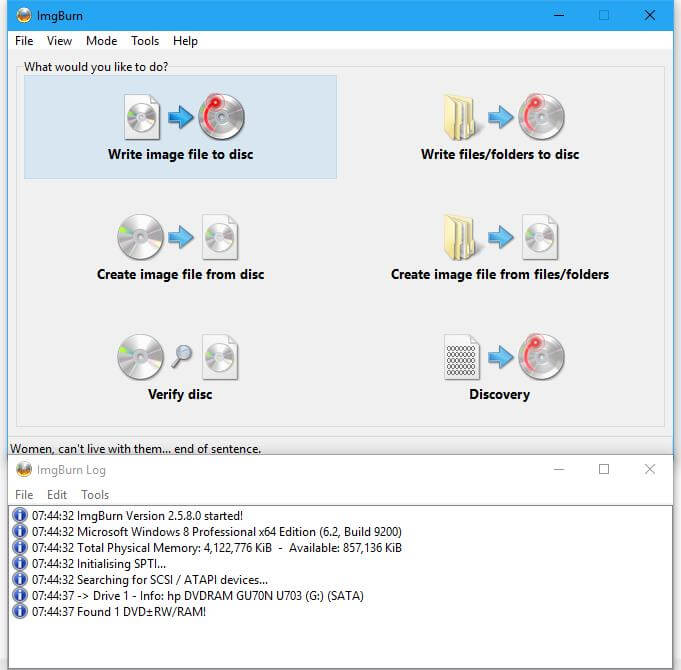Select log line 'Drive 1 - Info: hp DVDRAM GU70N'
This screenshot has width=681, height=670.
(198, 595)
